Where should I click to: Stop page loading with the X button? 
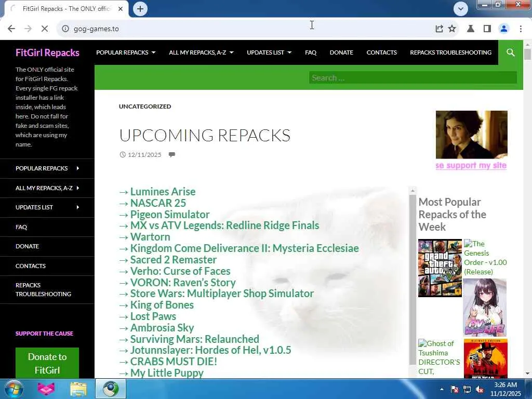tap(45, 29)
